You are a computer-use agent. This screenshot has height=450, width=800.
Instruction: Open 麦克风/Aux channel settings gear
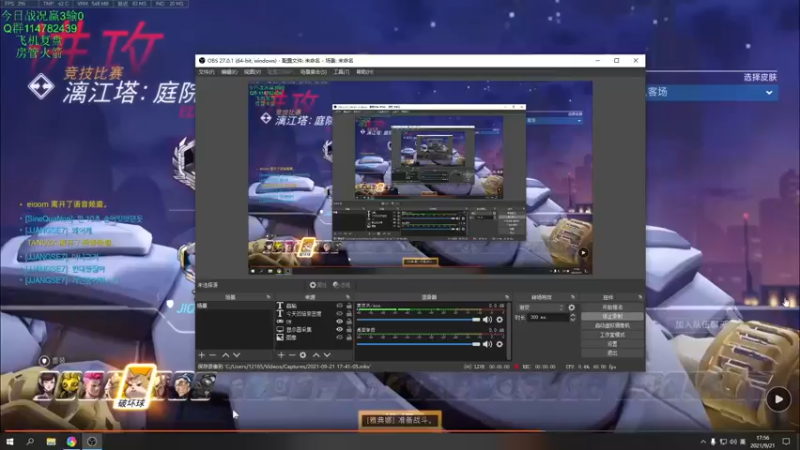(499, 320)
